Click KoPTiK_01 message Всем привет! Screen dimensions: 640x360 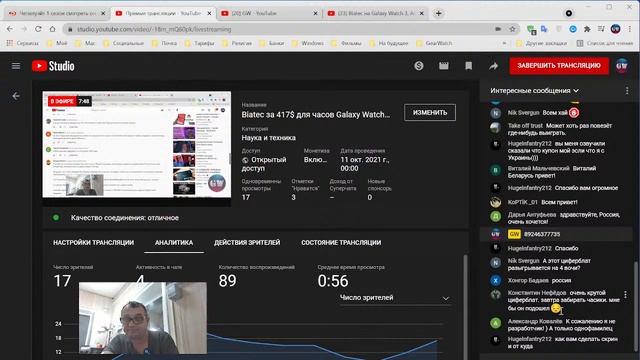[x=557, y=202]
